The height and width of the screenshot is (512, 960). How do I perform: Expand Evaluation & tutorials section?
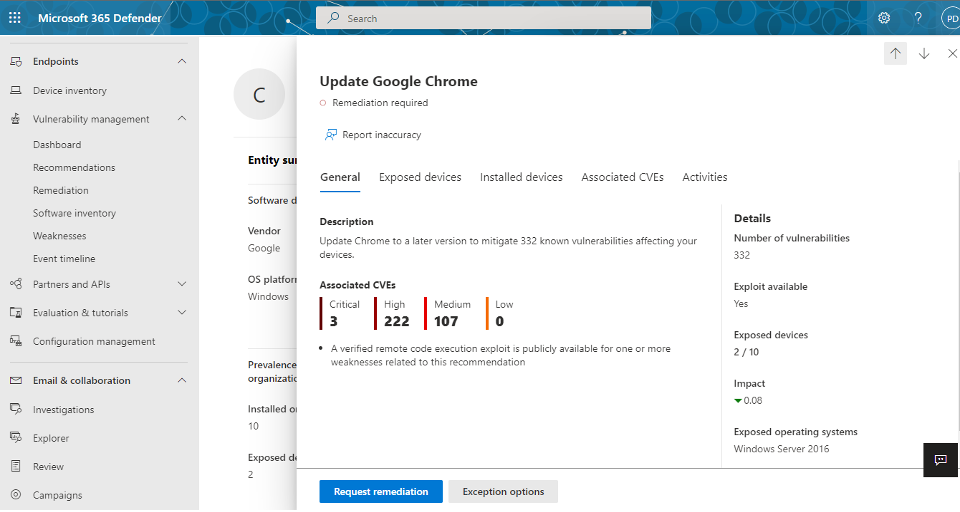tap(182, 312)
